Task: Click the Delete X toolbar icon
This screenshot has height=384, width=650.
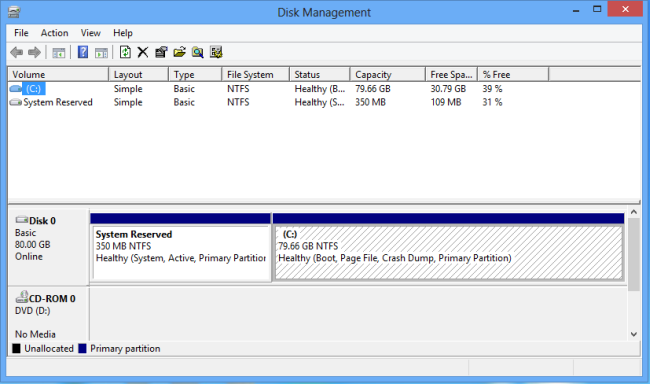Action: [x=143, y=52]
